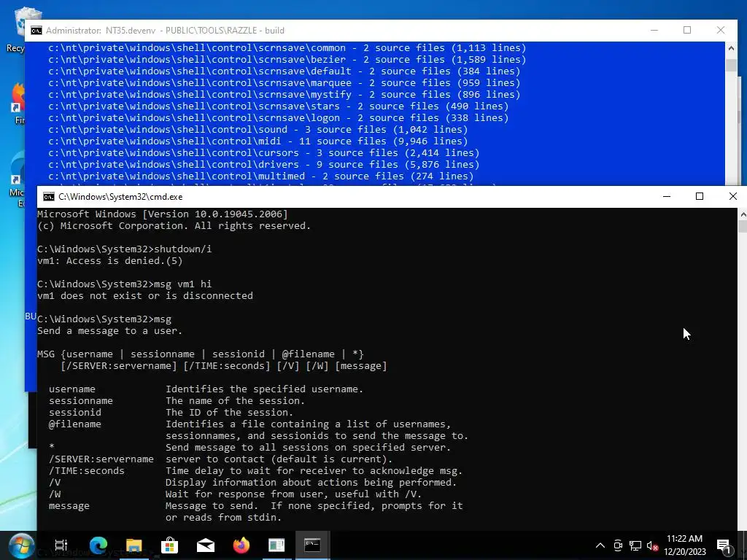Close the C:\Windows\System32\cmd.exe window
The width and height of the screenshot is (747, 560).
pyautogui.click(x=732, y=196)
